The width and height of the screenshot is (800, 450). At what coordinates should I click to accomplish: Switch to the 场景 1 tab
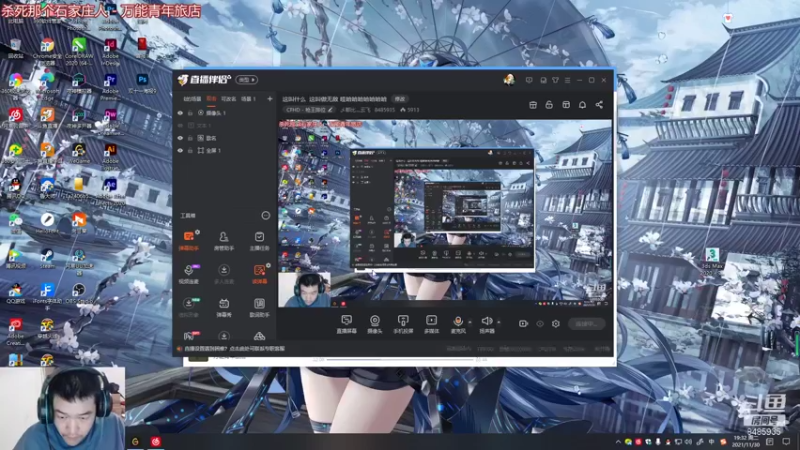point(248,98)
